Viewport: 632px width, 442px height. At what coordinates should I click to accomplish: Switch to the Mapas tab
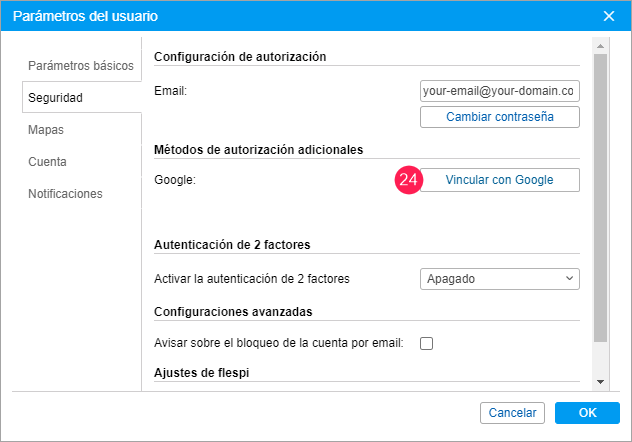47,130
